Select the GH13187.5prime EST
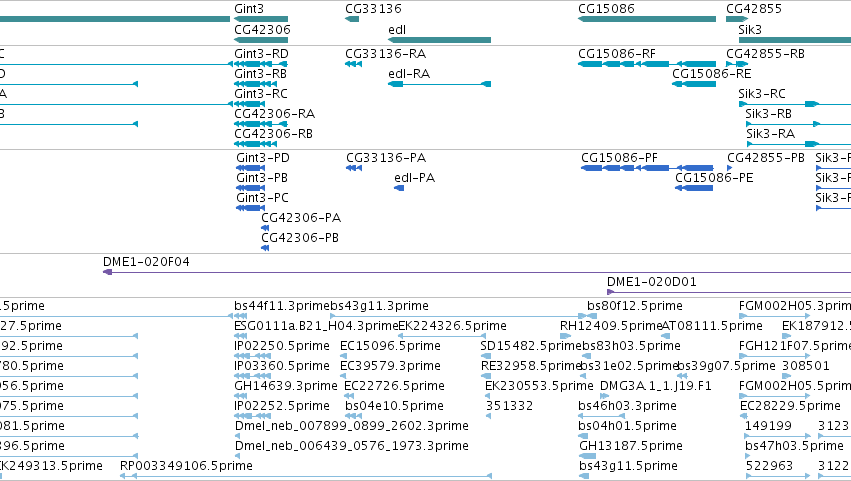The width and height of the screenshot is (851, 481). [587, 456]
